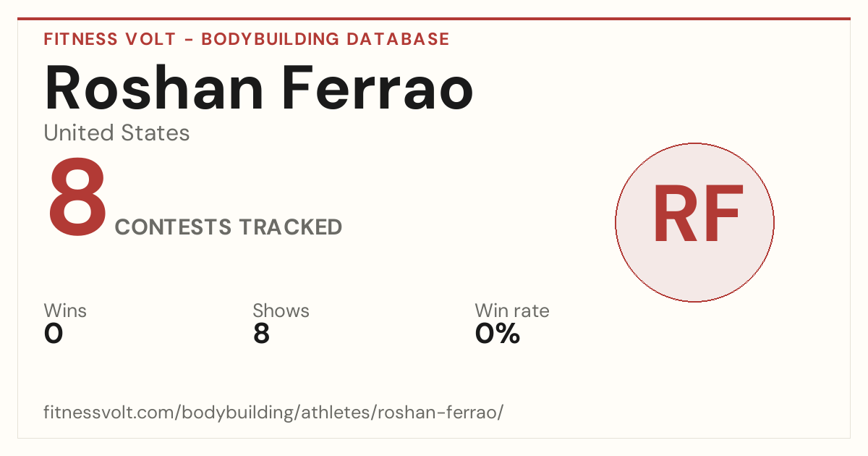The height and width of the screenshot is (456, 868).
Task: Click the Shows value 8
Action: click(261, 334)
